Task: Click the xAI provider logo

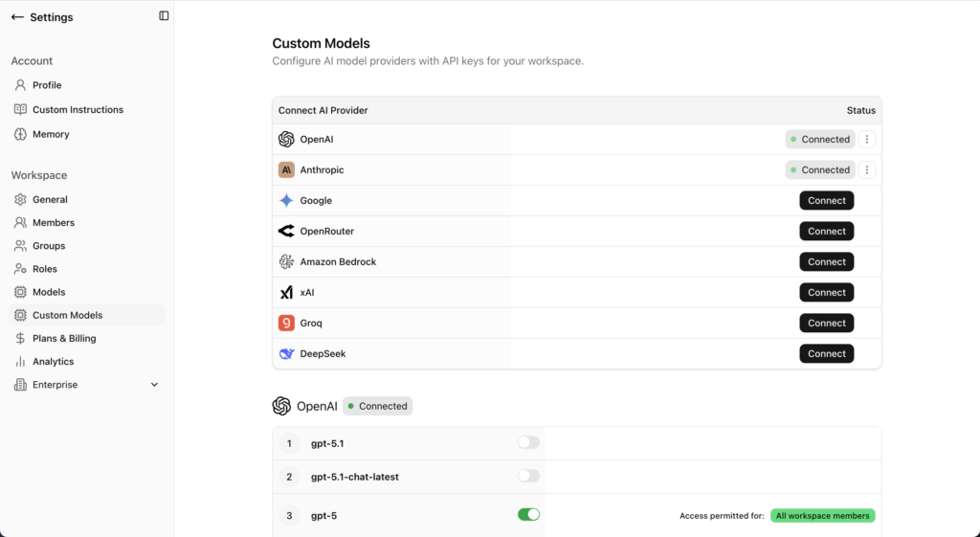Action: click(x=286, y=293)
